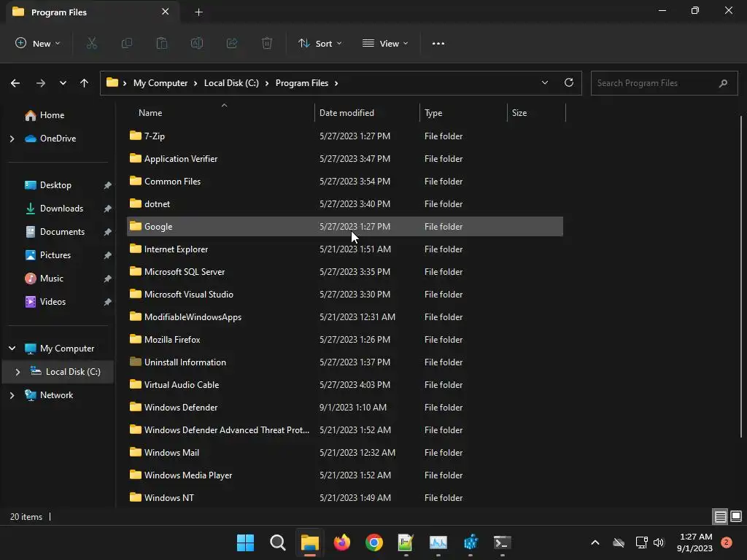Viewport: 747px width, 560px height.
Task: Select the Windows Media Player folder
Action: tap(345, 475)
